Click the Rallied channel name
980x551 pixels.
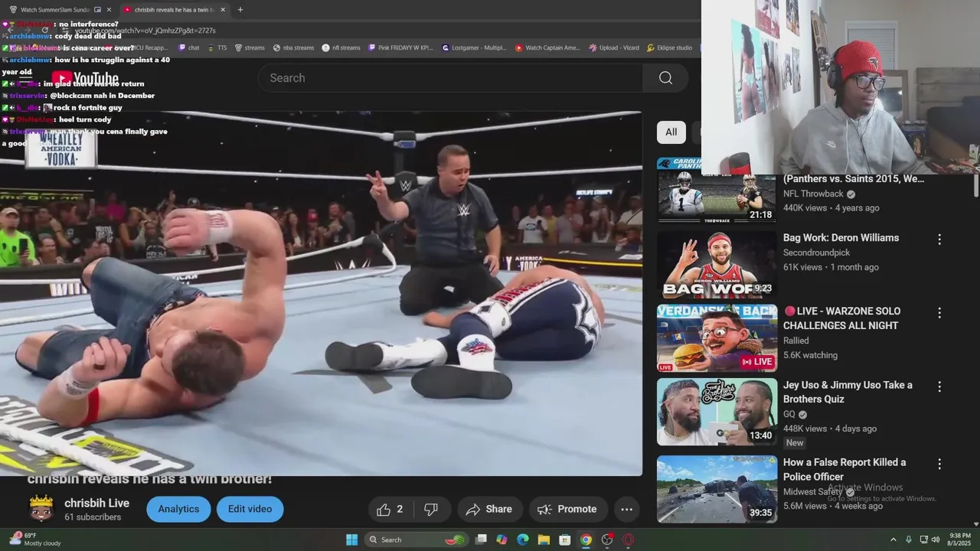[x=796, y=341]
